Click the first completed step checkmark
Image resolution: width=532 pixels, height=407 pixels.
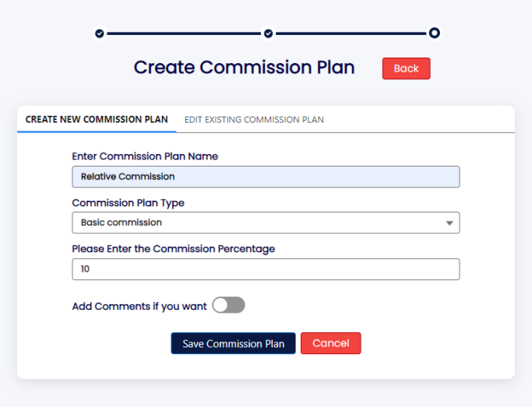pos(99,33)
